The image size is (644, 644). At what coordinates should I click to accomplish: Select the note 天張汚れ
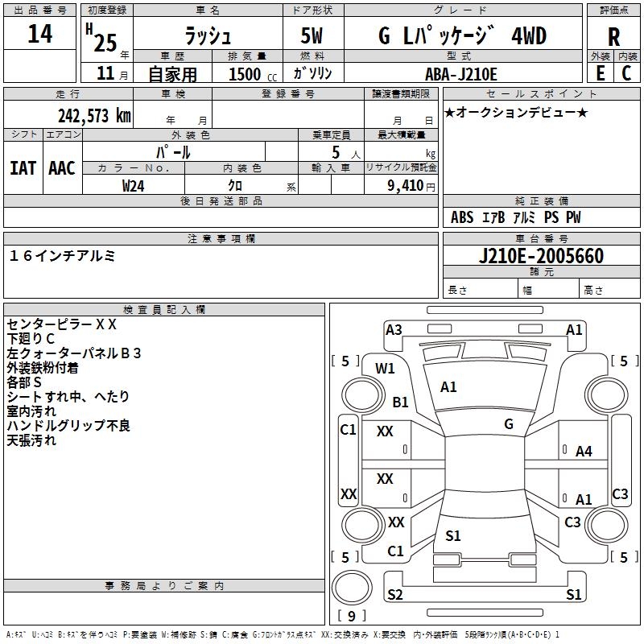(x=31, y=440)
